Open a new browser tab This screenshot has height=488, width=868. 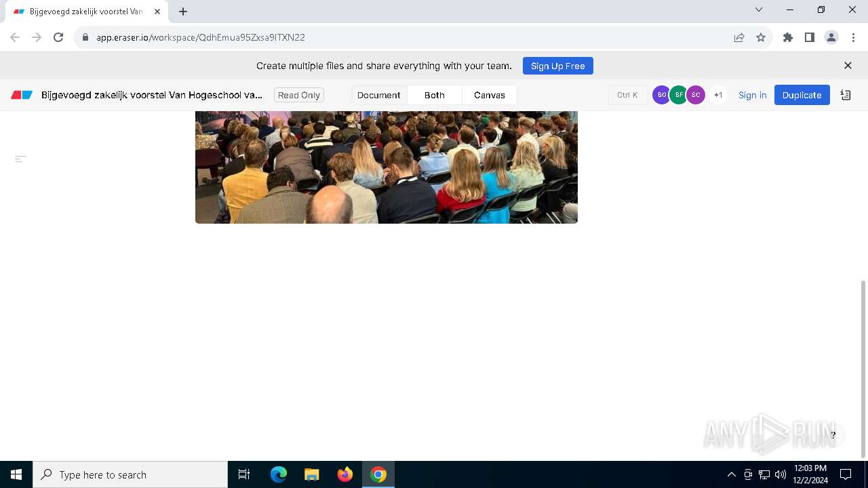[183, 12]
